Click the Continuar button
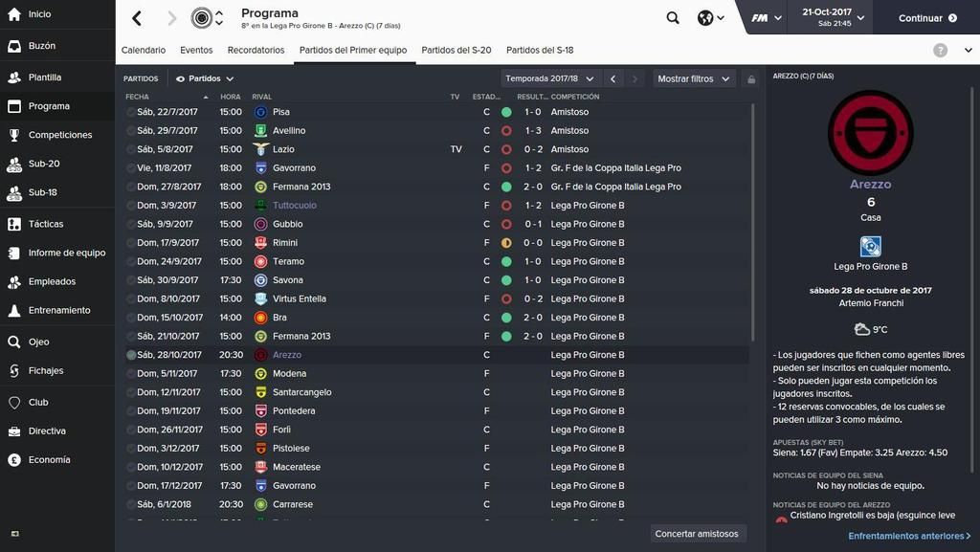980x552 pixels. (926, 18)
